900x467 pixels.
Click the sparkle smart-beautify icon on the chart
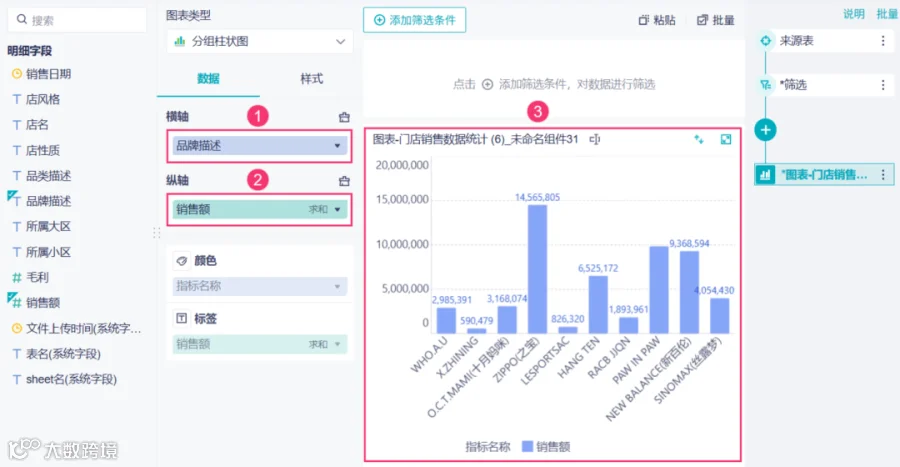tap(699, 139)
